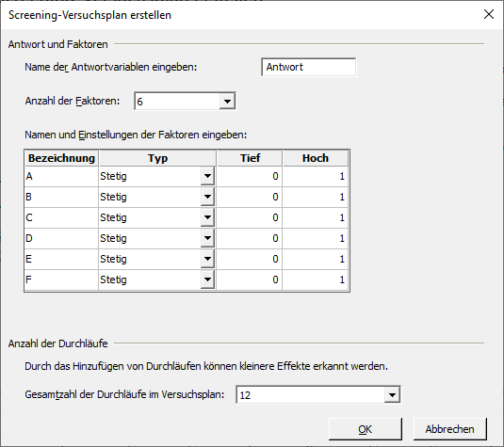
Task: Cancel with the Abbrechen button
Action: tap(449, 429)
